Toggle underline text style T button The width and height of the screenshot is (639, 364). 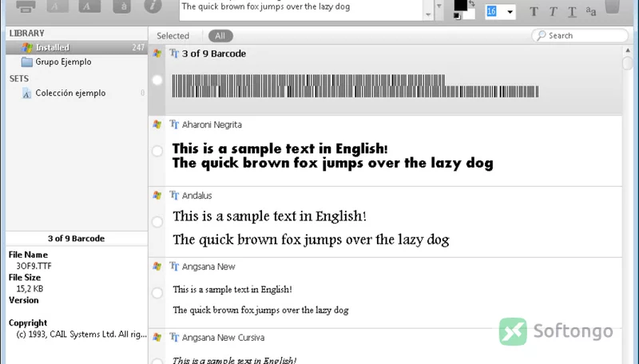point(572,12)
